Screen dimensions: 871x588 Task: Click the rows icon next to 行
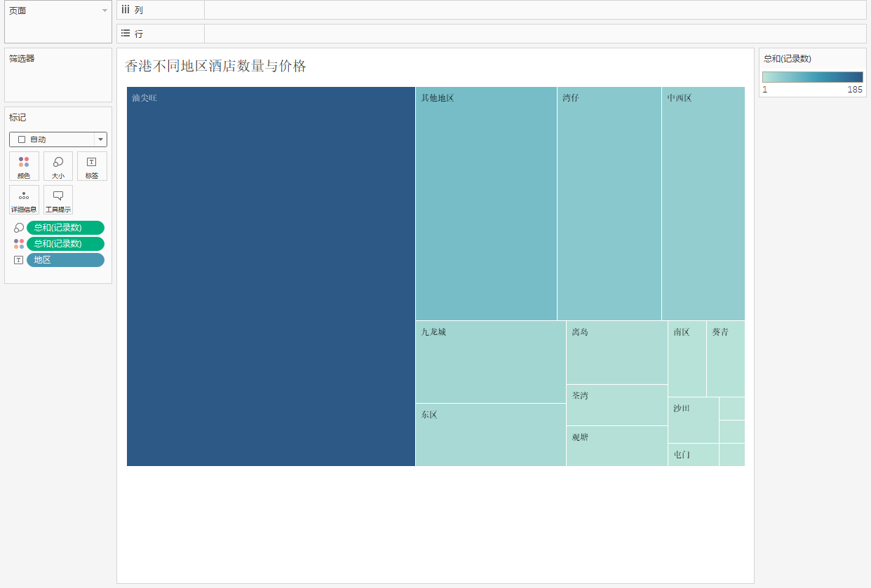(126, 33)
